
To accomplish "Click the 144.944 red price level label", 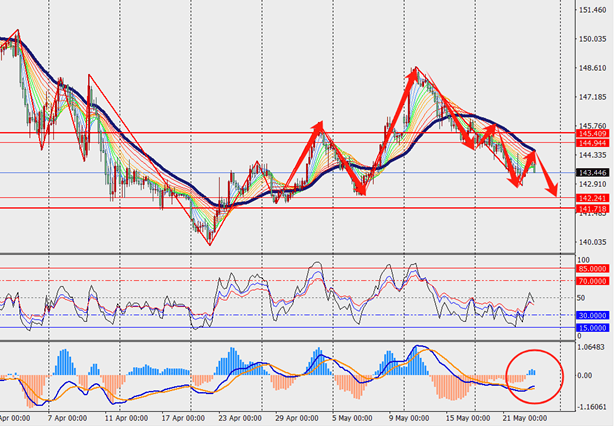I will [589, 143].
